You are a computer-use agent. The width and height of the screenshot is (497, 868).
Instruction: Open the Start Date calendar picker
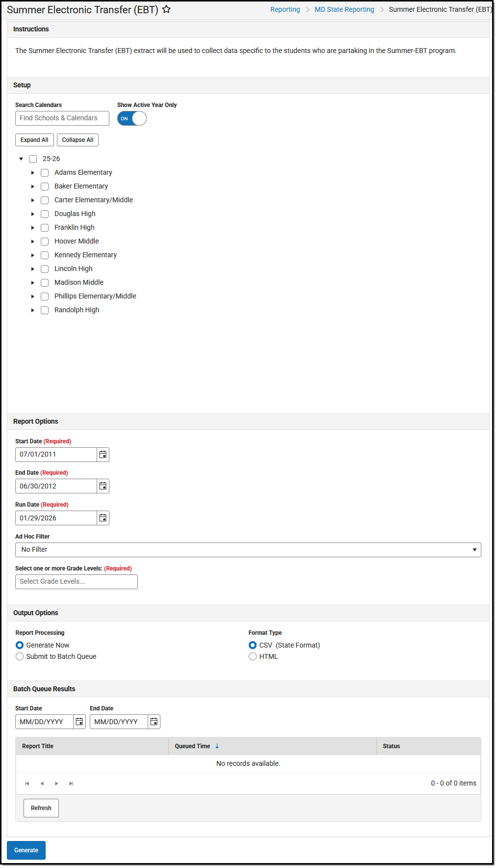coord(103,454)
